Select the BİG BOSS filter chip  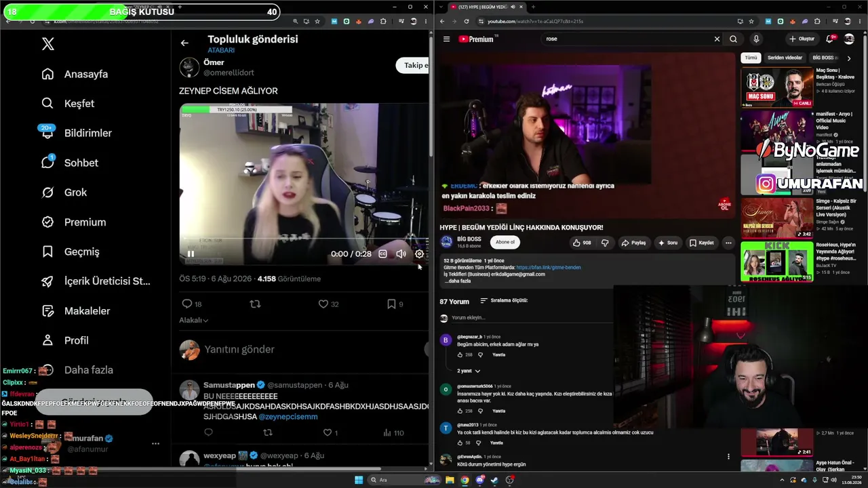(x=824, y=58)
